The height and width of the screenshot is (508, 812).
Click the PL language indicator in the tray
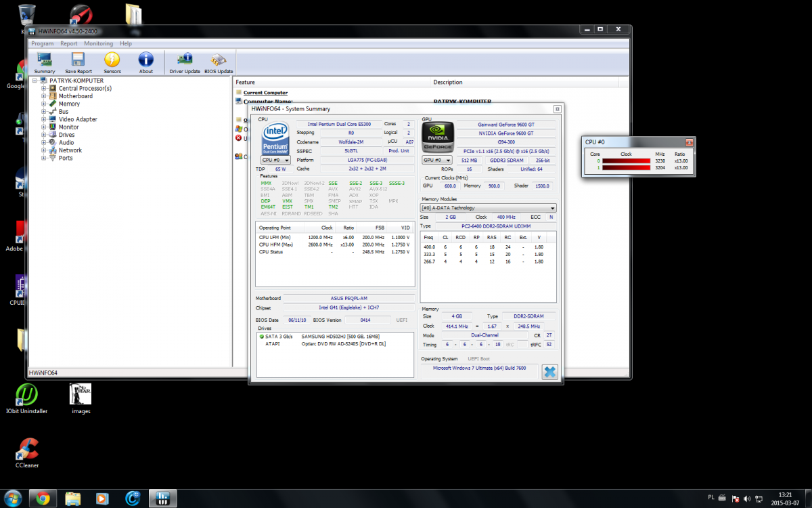click(x=711, y=498)
